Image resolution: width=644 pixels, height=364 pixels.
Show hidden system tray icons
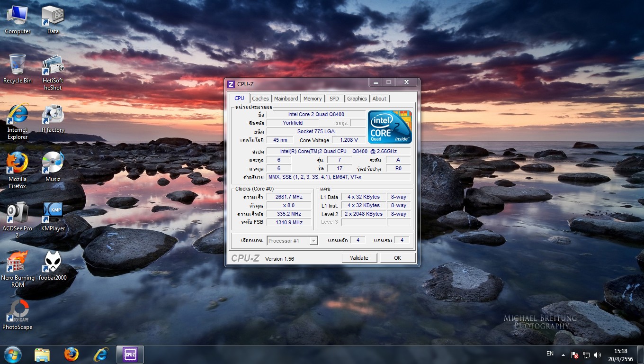point(563,355)
